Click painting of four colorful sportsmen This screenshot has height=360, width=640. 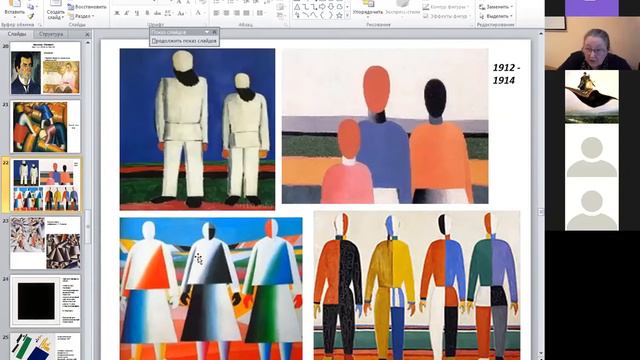click(x=417, y=285)
